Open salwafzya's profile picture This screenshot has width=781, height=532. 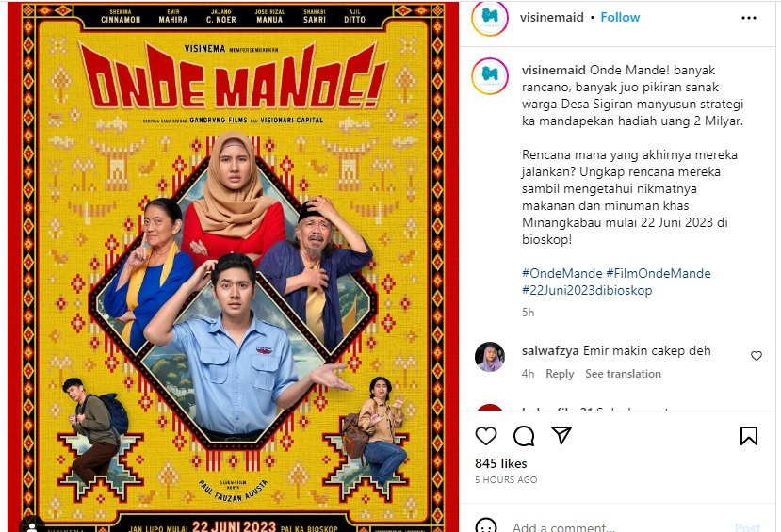pos(490,357)
